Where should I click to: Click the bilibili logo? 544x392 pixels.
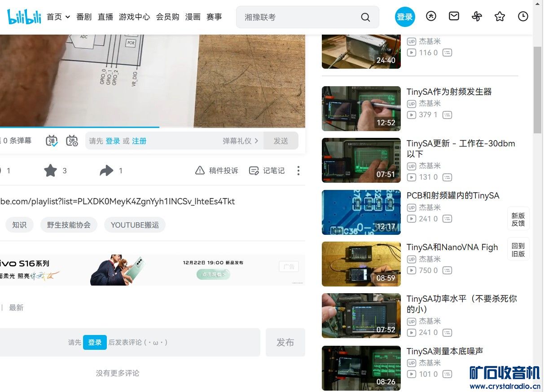(24, 17)
